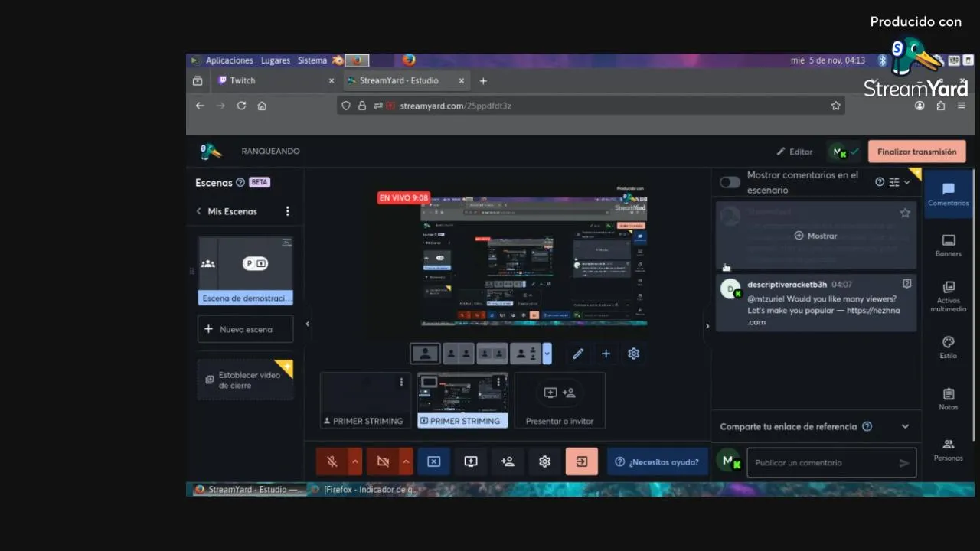Click Presentar o invitar card
The width and height of the screenshot is (980, 551).
point(560,399)
